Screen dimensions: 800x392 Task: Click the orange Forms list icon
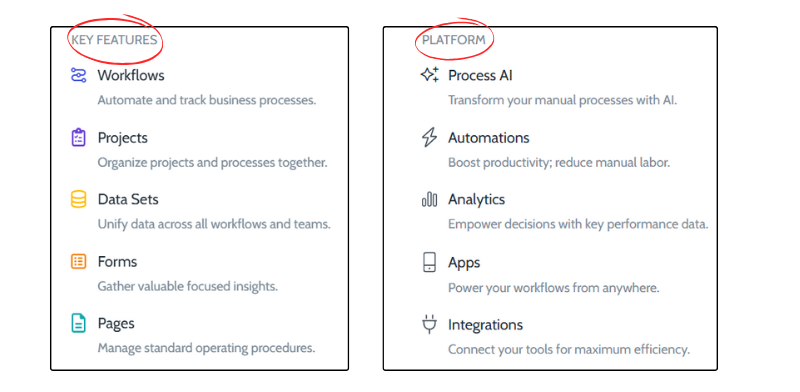(x=78, y=262)
